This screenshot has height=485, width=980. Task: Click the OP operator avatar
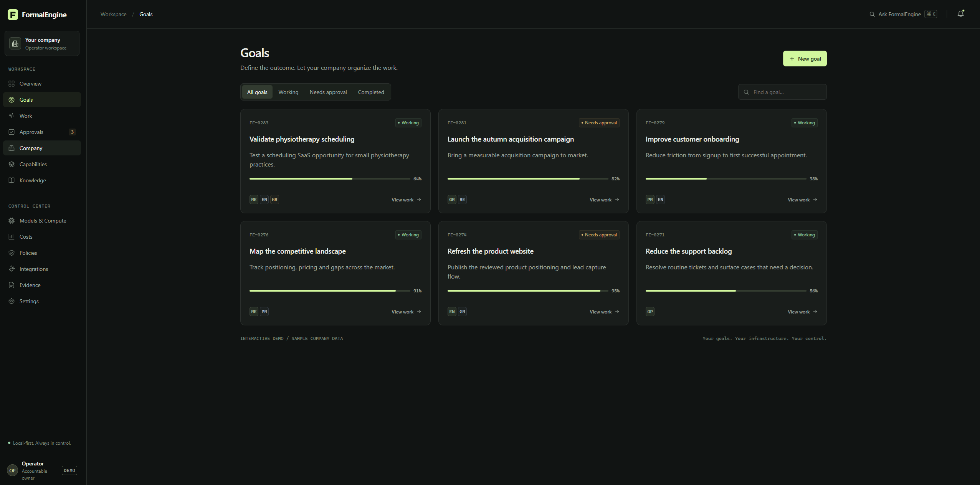[x=12, y=470]
